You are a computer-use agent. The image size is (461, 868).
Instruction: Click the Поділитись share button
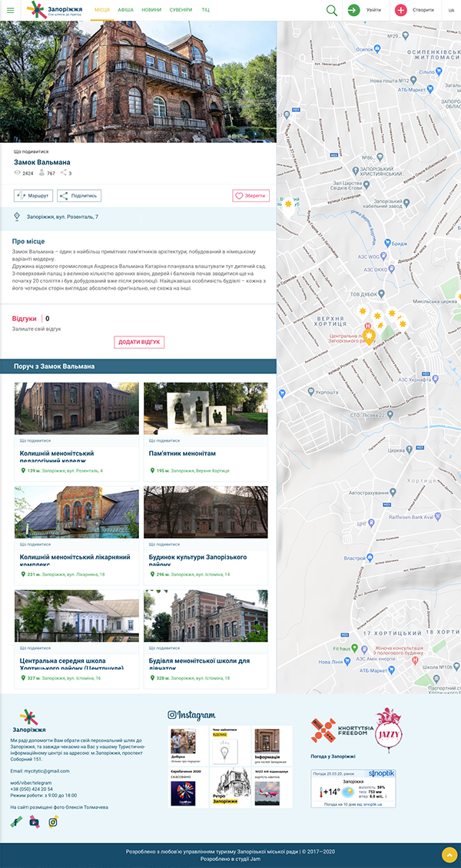click(79, 196)
